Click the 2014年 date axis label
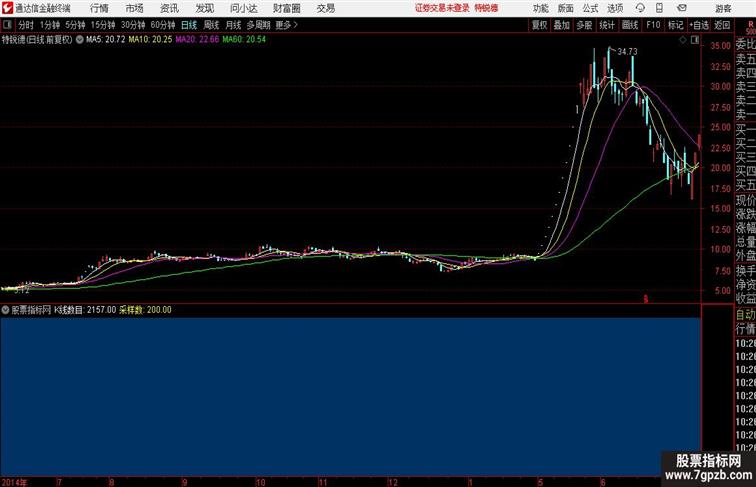This screenshot has width=756, height=487. coord(14,482)
